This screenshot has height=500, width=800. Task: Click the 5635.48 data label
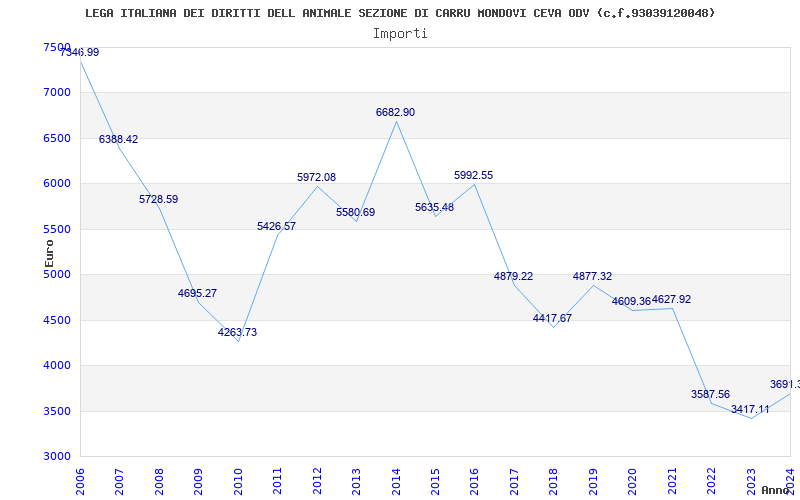tap(435, 207)
